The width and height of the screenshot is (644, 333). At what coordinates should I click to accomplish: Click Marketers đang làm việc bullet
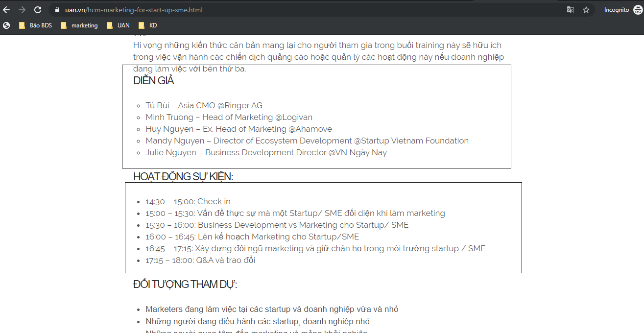coord(272,309)
